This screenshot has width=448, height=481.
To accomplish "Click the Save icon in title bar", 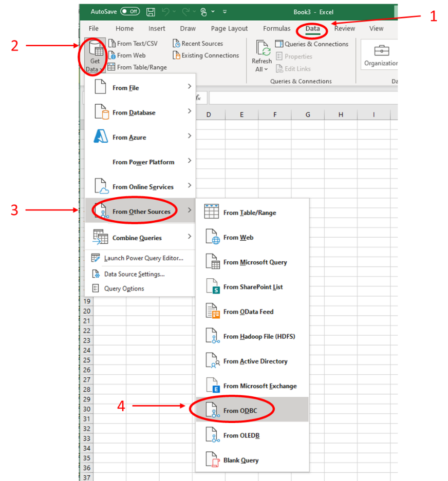I will click(x=151, y=11).
